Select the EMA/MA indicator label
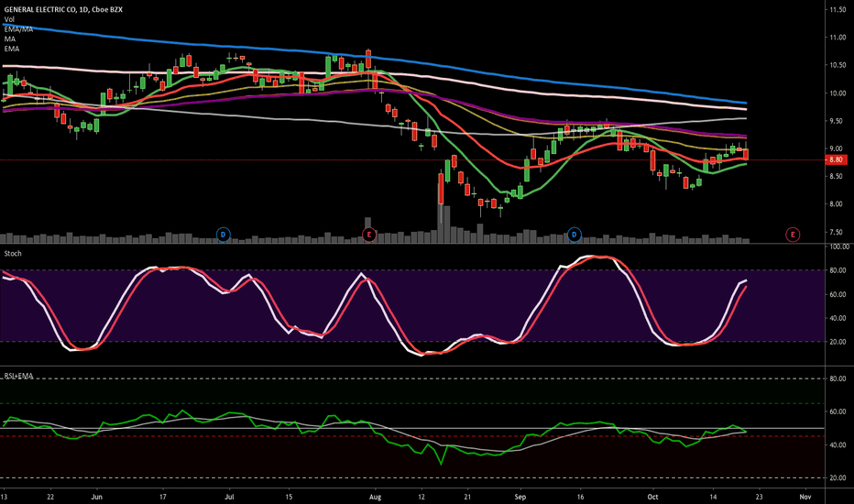The height and width of the screenshot is (504, 854). [x=18, y=29]
